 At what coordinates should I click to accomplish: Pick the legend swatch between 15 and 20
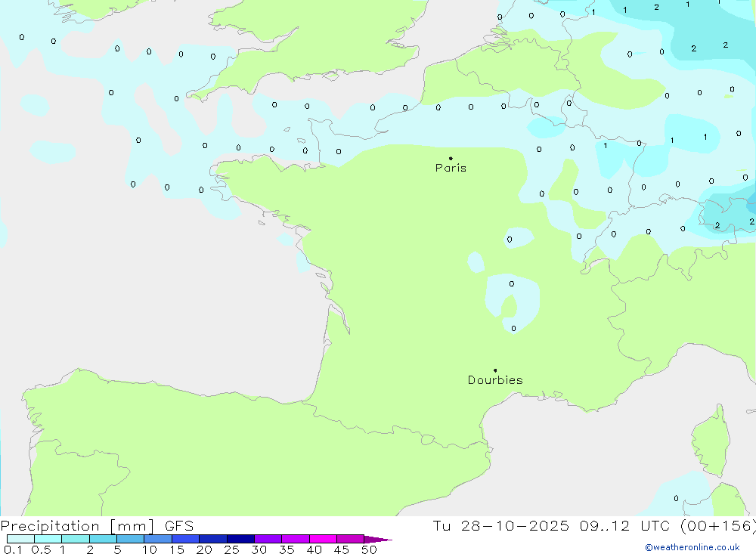pos(186,539)
